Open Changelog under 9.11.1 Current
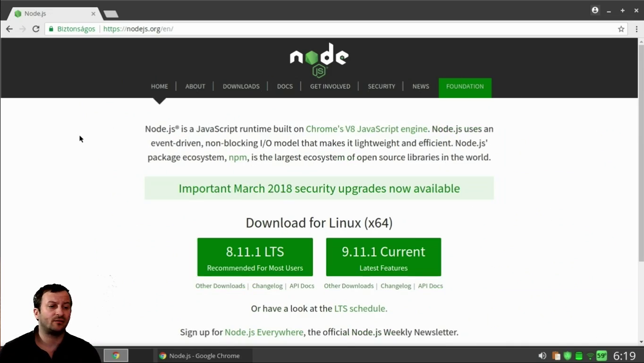The width and height of the screenshot is (644, 363). pyautogui.click(x=396, y=286)
